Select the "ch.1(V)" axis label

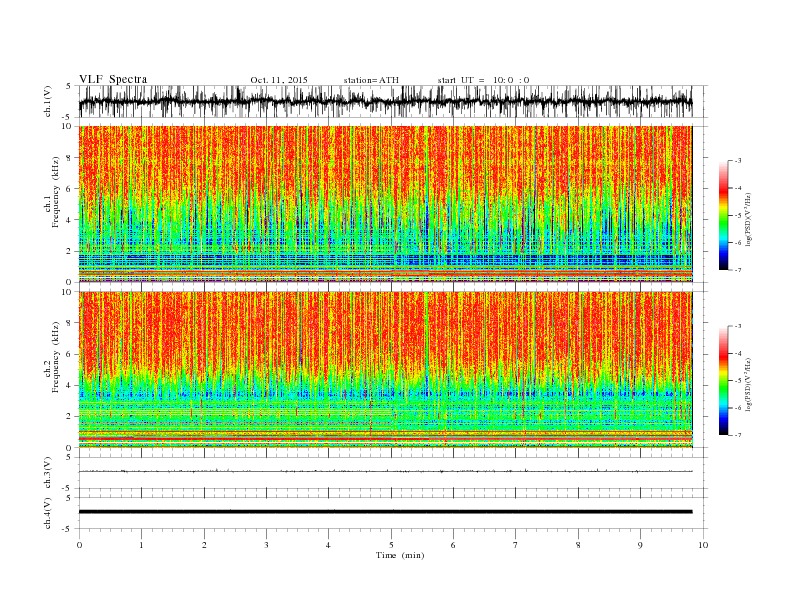[x=48, y=101]
